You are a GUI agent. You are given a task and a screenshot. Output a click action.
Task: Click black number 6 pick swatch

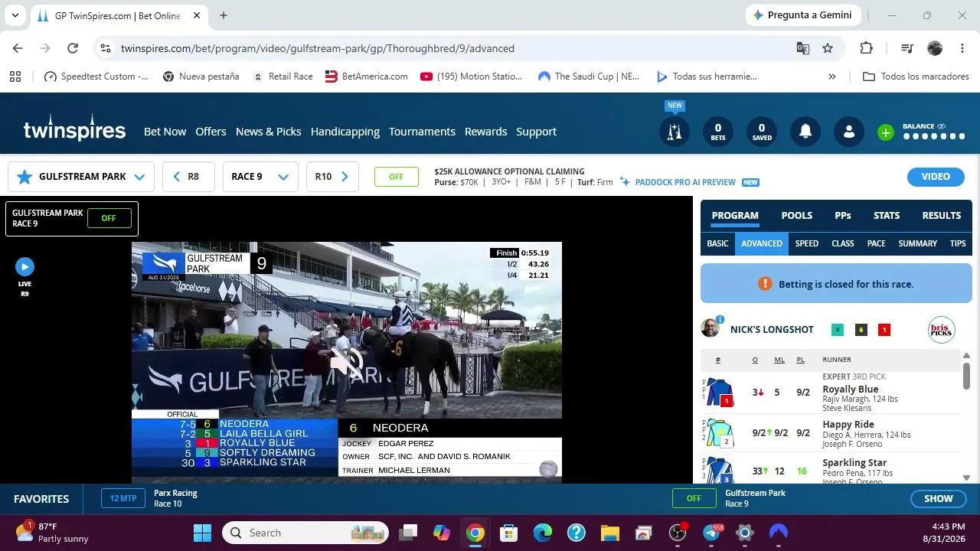pos(861,330)
